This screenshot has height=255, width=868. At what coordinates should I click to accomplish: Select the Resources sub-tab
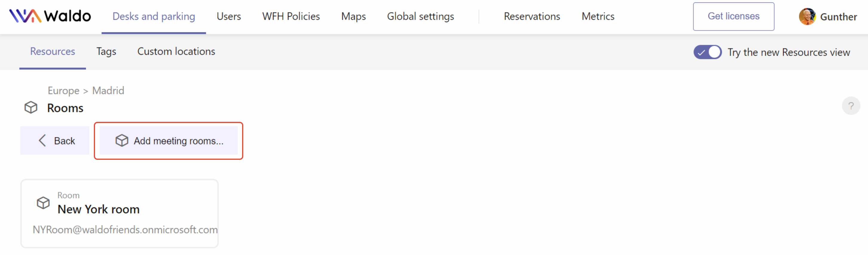click(53, 51)
